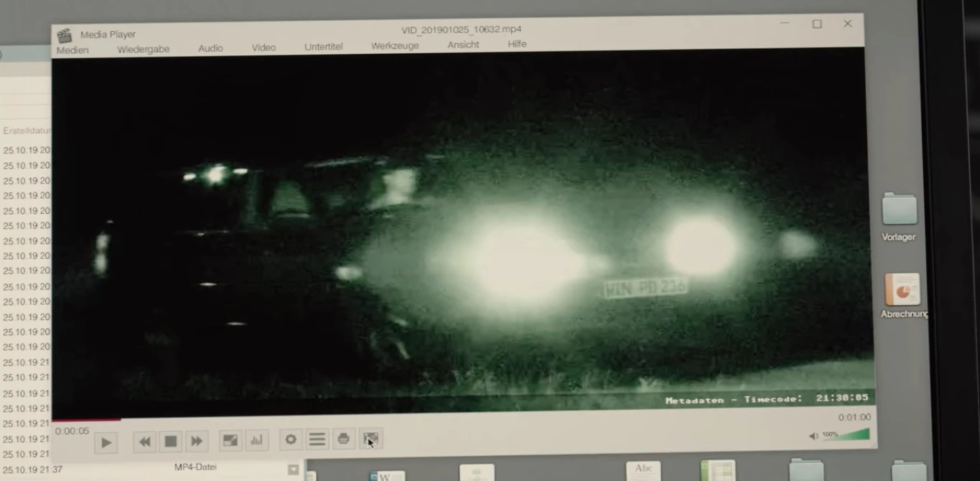Click the total duration 0:01:00 label
This screenshot has width=980, height=481.
[x=854, y=417]
